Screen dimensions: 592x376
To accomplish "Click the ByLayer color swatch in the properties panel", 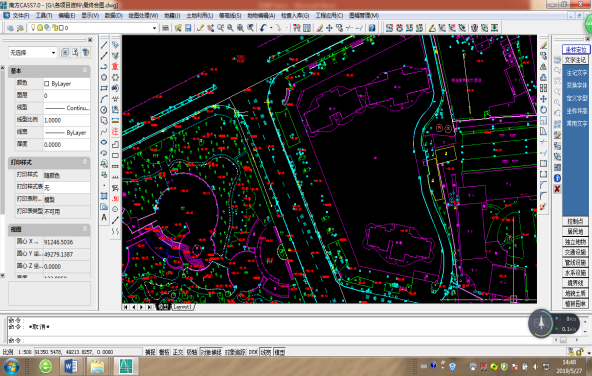I will point(47,83).
